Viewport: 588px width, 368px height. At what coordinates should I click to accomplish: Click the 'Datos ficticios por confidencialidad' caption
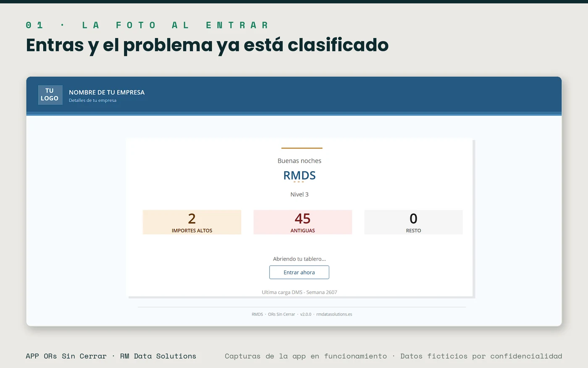click(481, 356)
